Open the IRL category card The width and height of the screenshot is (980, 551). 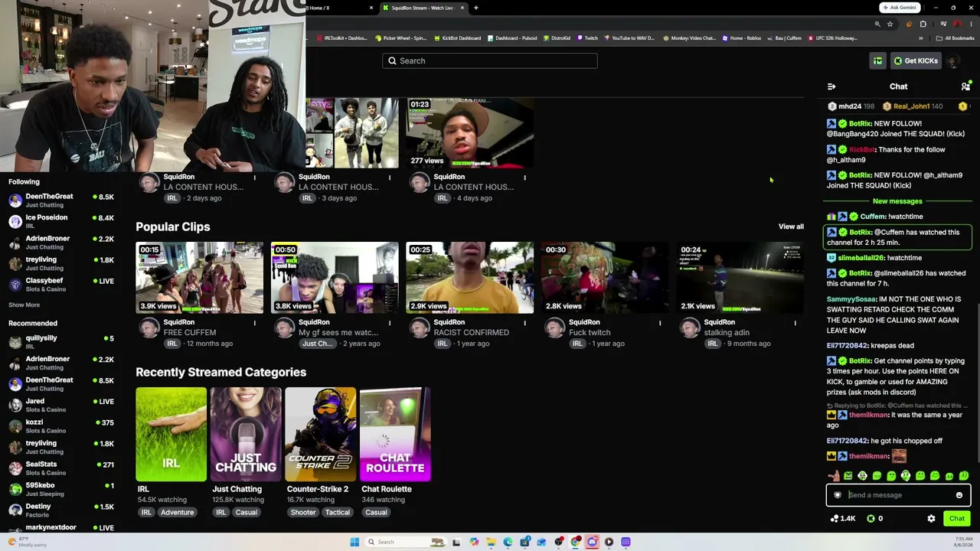171,435
